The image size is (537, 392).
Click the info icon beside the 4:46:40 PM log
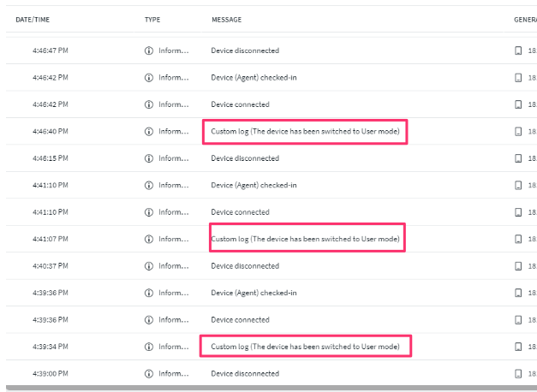(149, 132)
